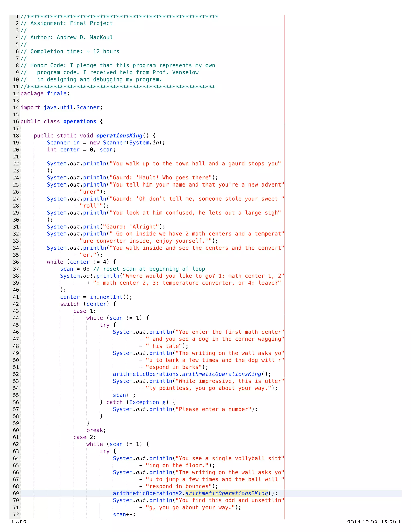The width and height of the screenshot is (411, 532).
Task: Click the "center = in.nextInt();" line
Action: click(x=96, y=297)
